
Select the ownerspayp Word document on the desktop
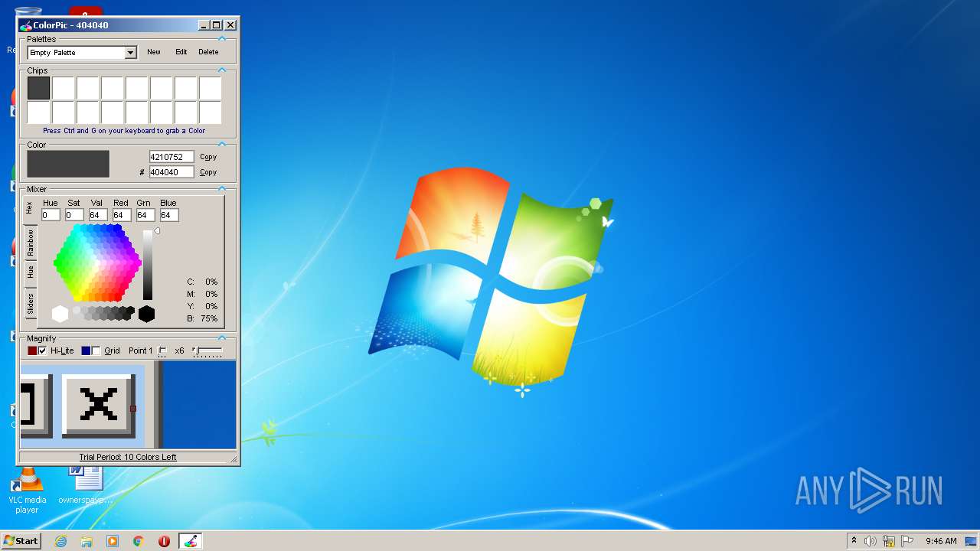86,485
